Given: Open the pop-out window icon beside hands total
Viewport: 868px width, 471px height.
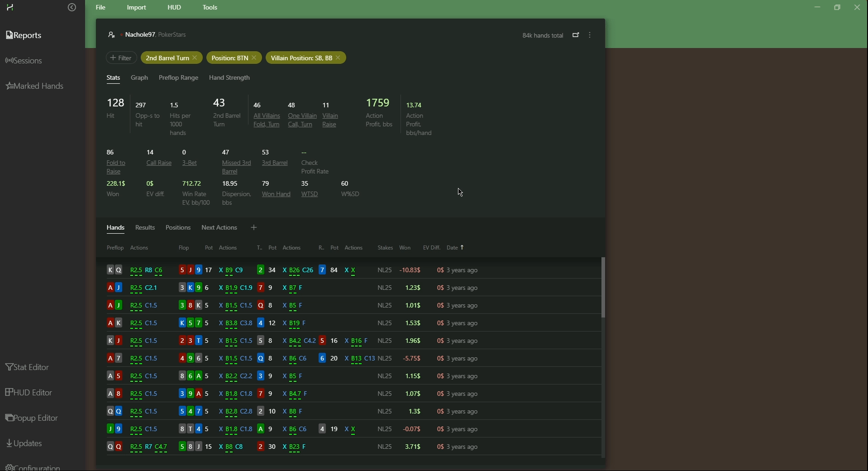Looking at the screenshot, I should point(576,35).
